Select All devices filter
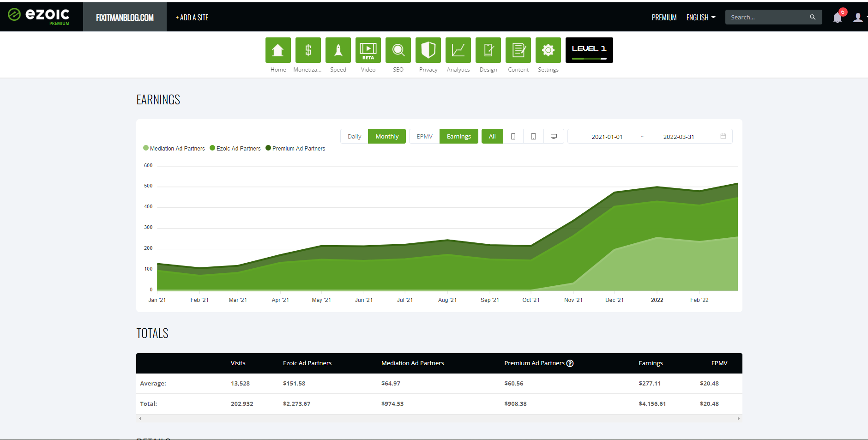Image resolution: width=868 pixels, height=440 pixels. pyautogui.click(x=492, y=136)
